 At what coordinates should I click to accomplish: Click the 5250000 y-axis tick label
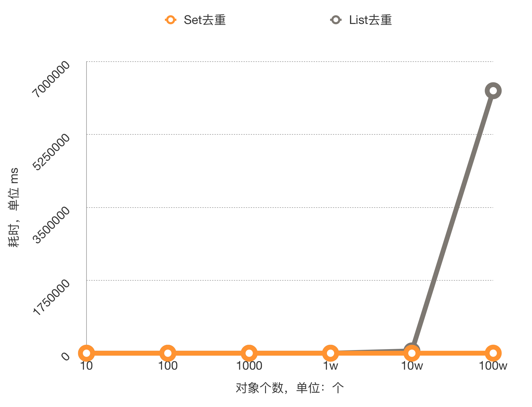(51, 152)
